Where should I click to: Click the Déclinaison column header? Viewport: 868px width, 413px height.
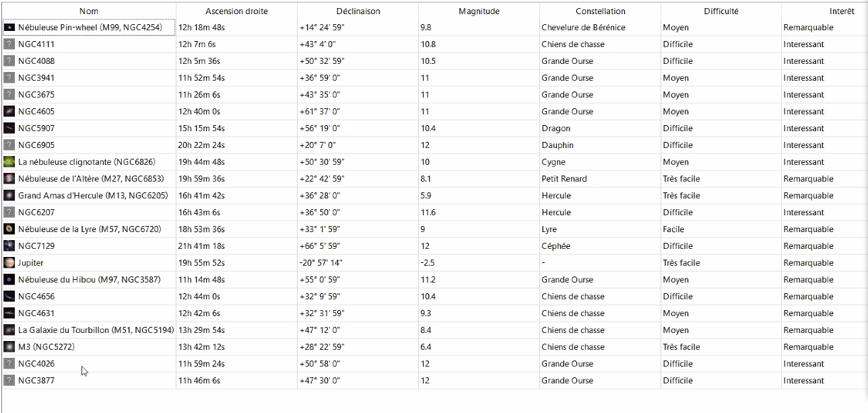(358, 11)
